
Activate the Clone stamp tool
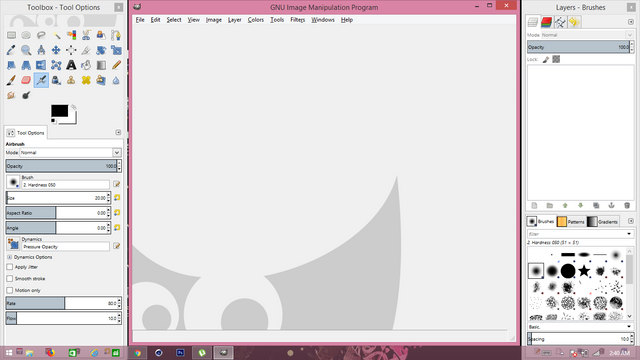(x=71, y=80)
